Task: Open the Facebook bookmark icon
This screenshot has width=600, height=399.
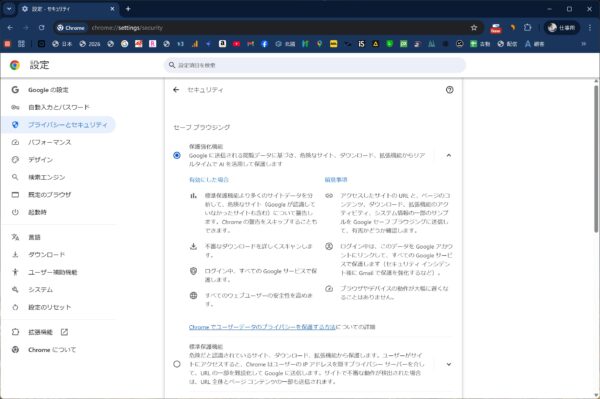Action: pyautogui.click(x=264, y=44)
